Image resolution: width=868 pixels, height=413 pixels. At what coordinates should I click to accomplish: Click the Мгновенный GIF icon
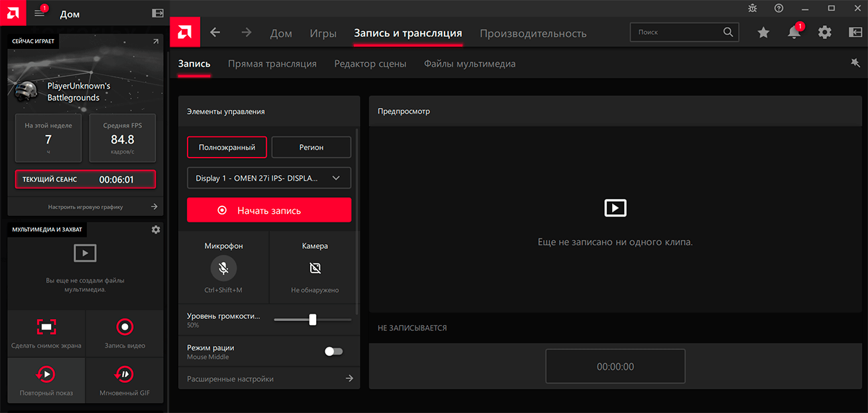coord(125,374)
